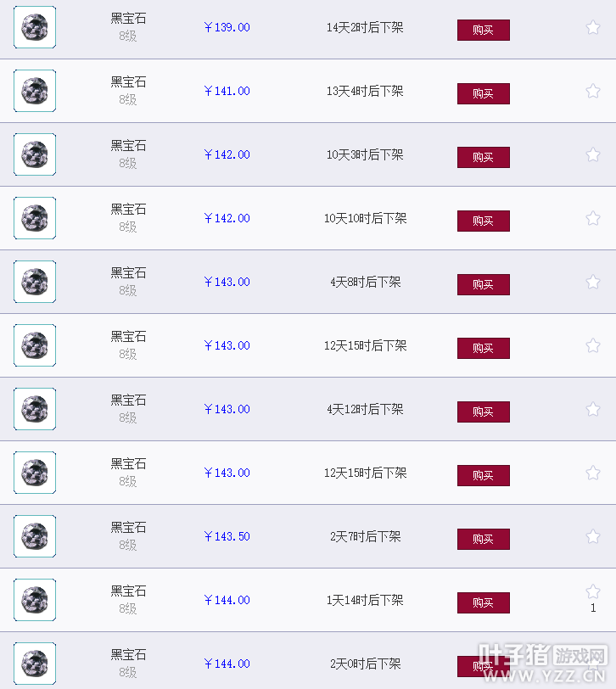Star the ¥143.50 black gem listing

[x=593, y=536]
